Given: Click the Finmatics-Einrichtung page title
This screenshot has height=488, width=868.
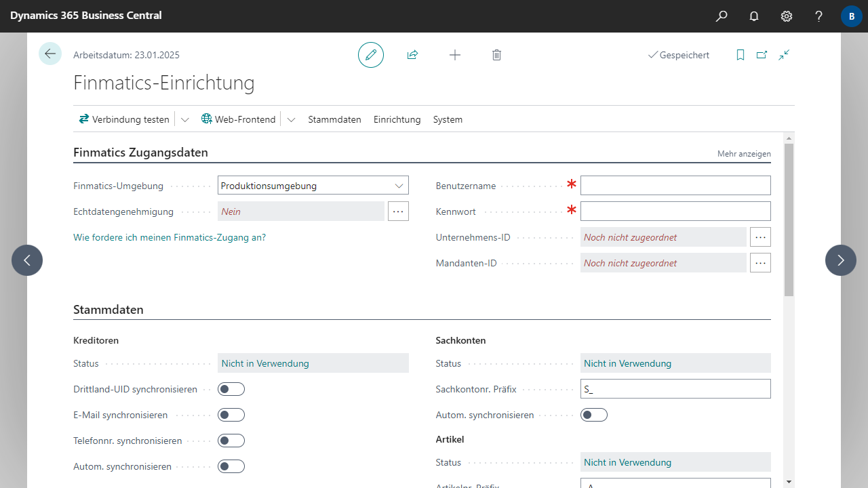Looking at the screenshot, I should point(164,83).
